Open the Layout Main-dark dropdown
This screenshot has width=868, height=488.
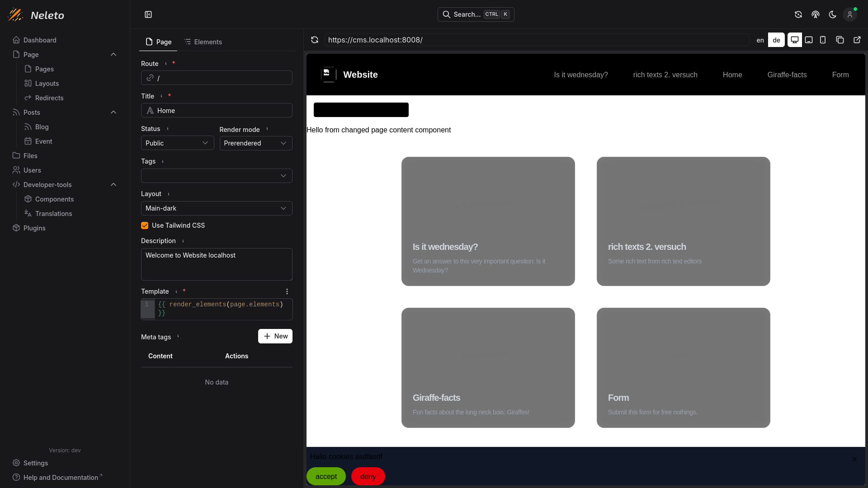pos(217,208)
